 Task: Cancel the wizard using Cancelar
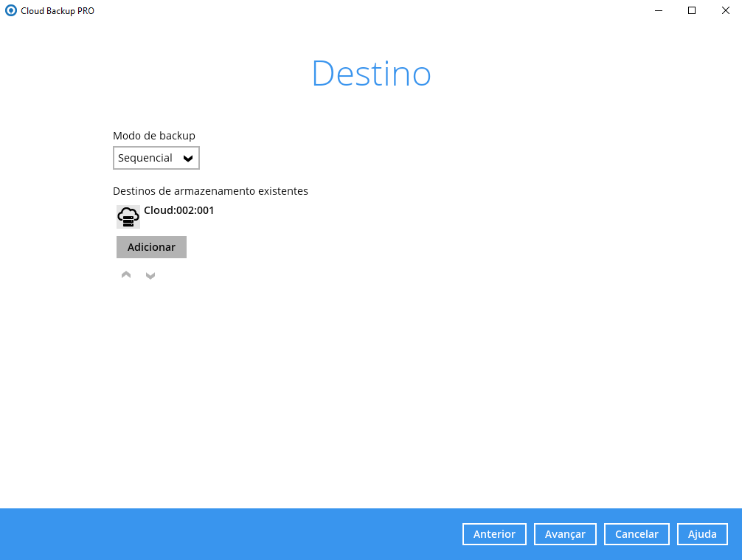pos(636,534)
